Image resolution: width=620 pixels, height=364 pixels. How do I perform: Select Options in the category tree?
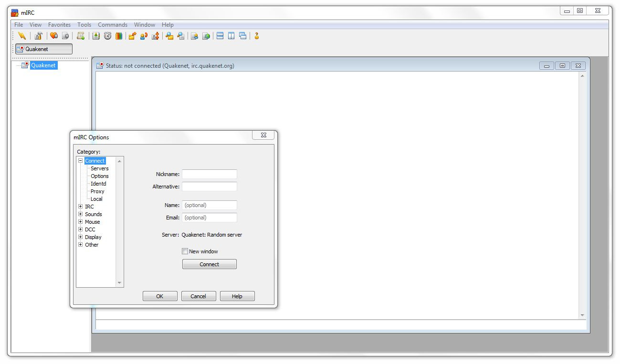99,176
